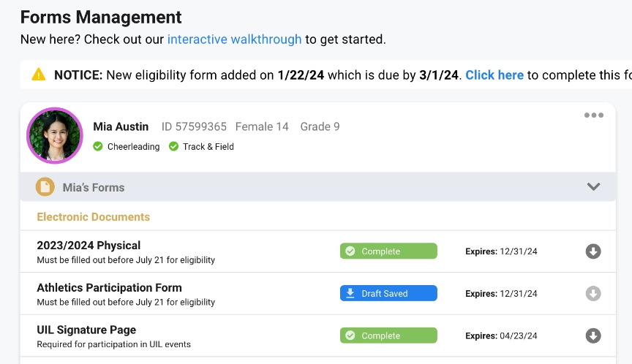Open the three-dot options menu
Image resolution: width=632 pixels, height=364 pixels.
point(593,115)
